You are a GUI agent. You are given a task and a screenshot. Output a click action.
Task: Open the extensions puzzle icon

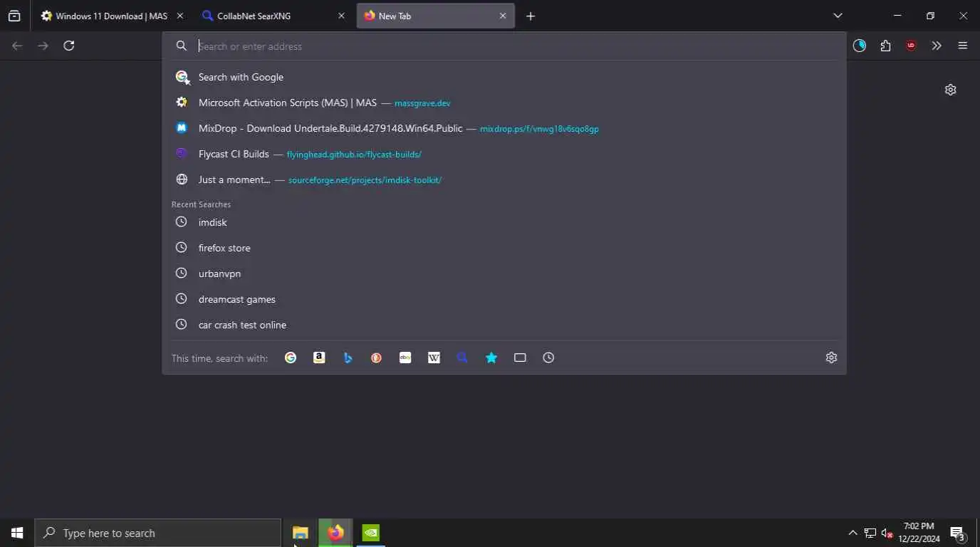point(885,46)
